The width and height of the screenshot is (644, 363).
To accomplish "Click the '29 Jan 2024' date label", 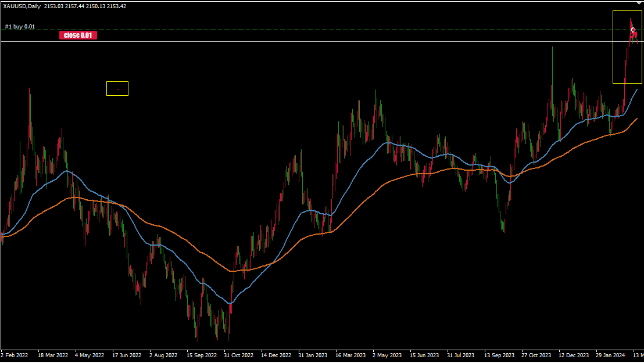I will [x=610, y=355].
